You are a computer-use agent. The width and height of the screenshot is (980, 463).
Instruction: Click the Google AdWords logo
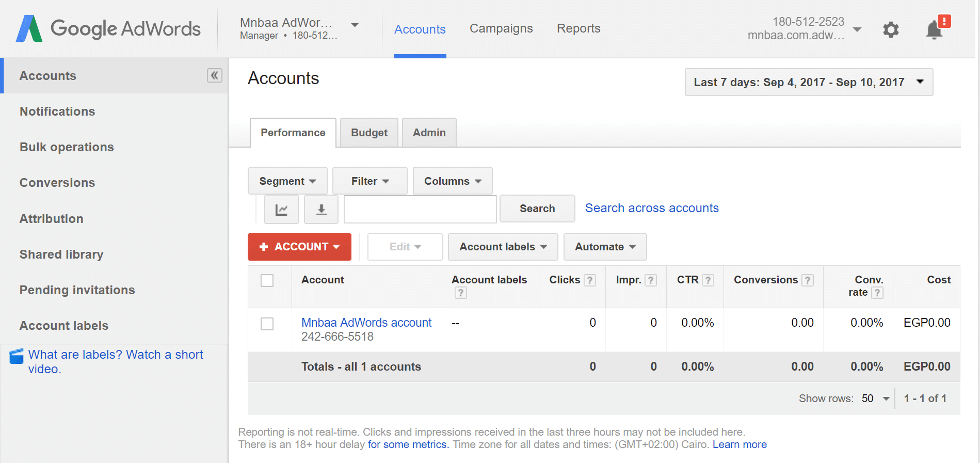tap(108, 28)
